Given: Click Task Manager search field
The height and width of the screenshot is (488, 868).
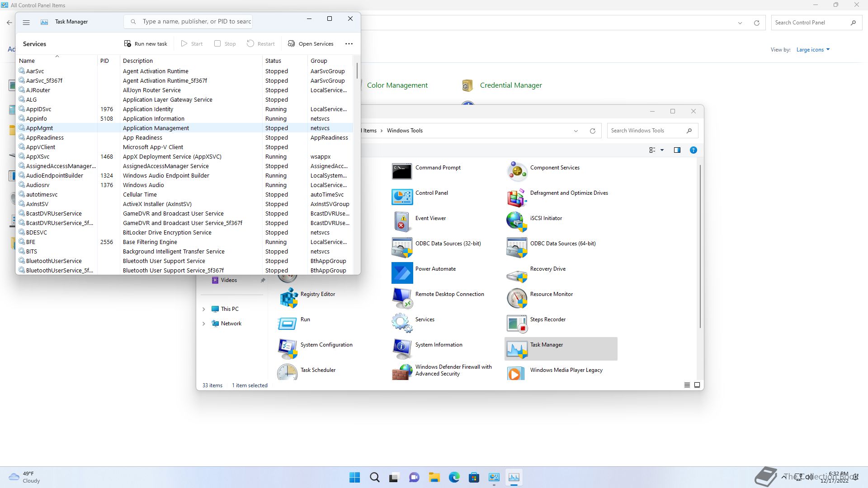Looking at the screenshot, I should pos(189,21).
